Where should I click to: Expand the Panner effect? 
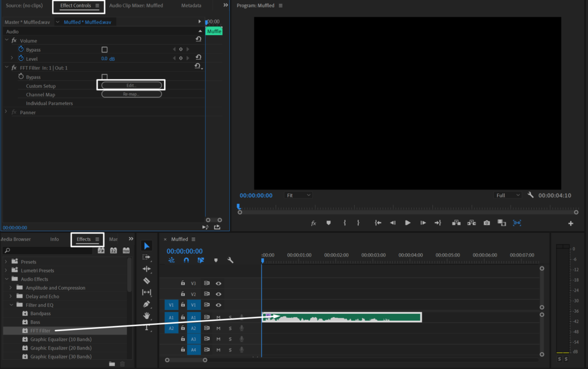click(x=6, y=112)
